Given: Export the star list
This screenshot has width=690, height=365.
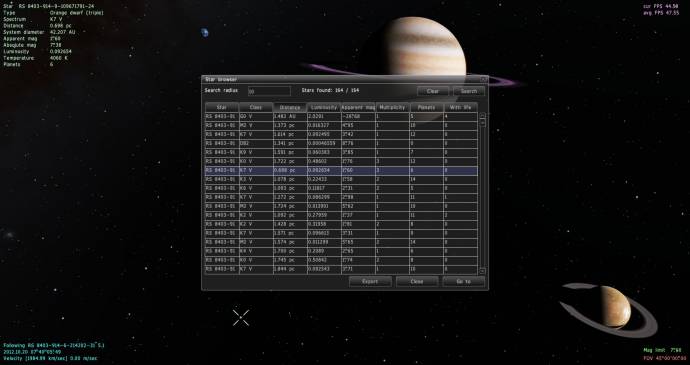Looking at the screenshot, I should 370,281.
